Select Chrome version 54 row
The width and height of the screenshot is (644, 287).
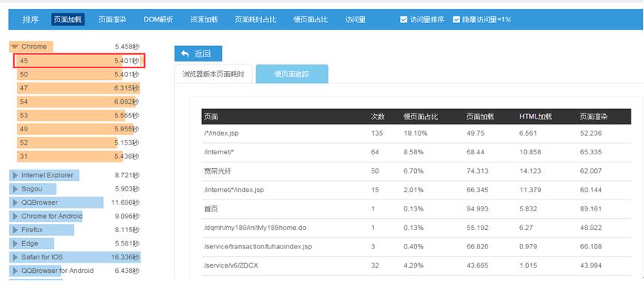pos(78,102)
